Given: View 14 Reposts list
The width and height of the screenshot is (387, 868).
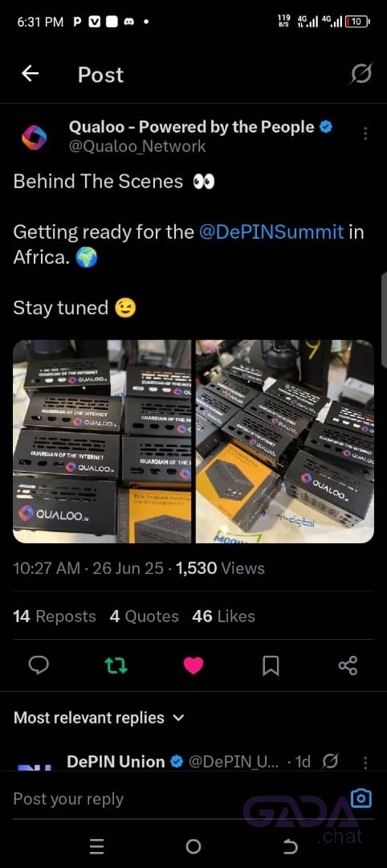Looking at the screenshot, I should (54, 616).
